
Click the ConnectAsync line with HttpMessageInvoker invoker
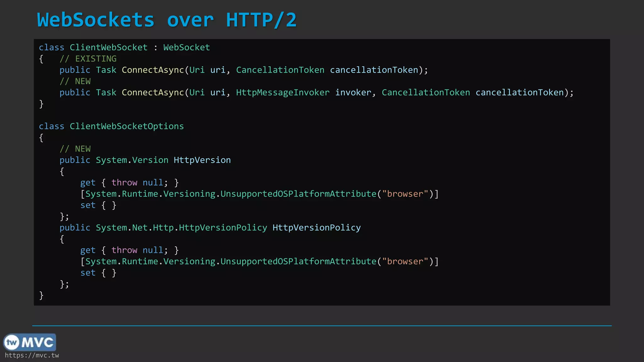317,93
